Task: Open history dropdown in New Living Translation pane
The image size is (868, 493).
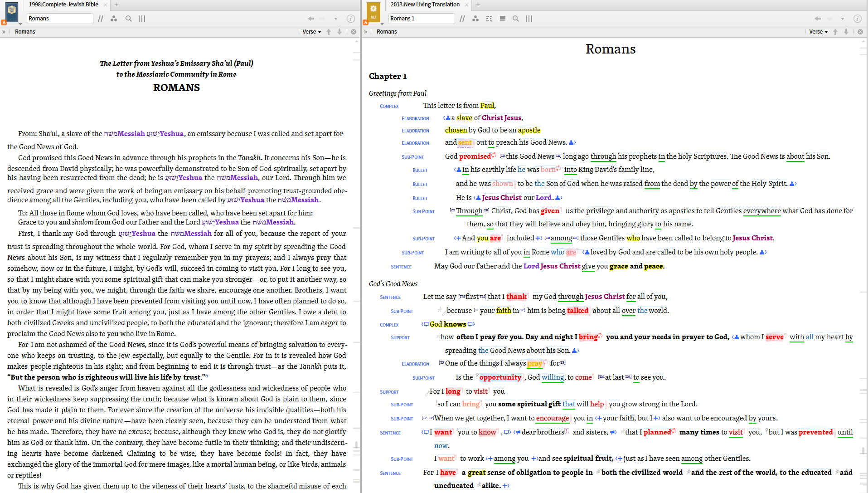Action: (843, 19)
